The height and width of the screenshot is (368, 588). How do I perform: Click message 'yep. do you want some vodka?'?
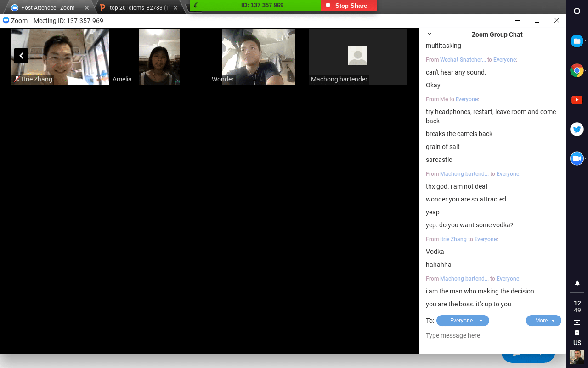469,225
